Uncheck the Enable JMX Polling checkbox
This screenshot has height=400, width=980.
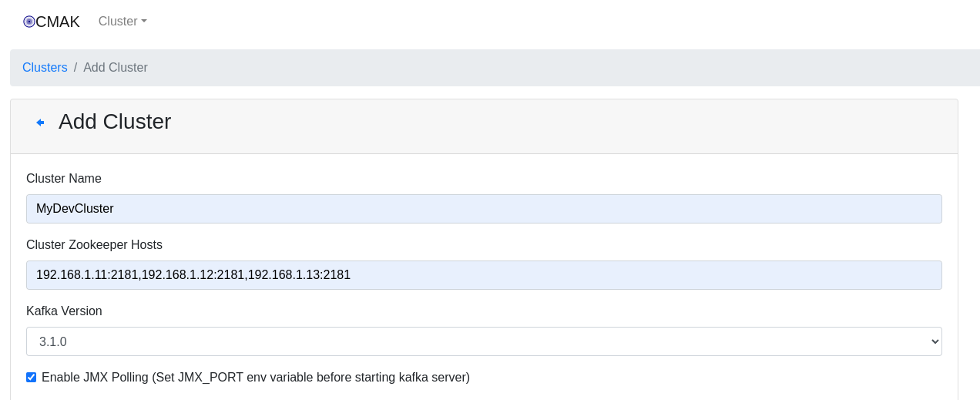click(32, 378)
